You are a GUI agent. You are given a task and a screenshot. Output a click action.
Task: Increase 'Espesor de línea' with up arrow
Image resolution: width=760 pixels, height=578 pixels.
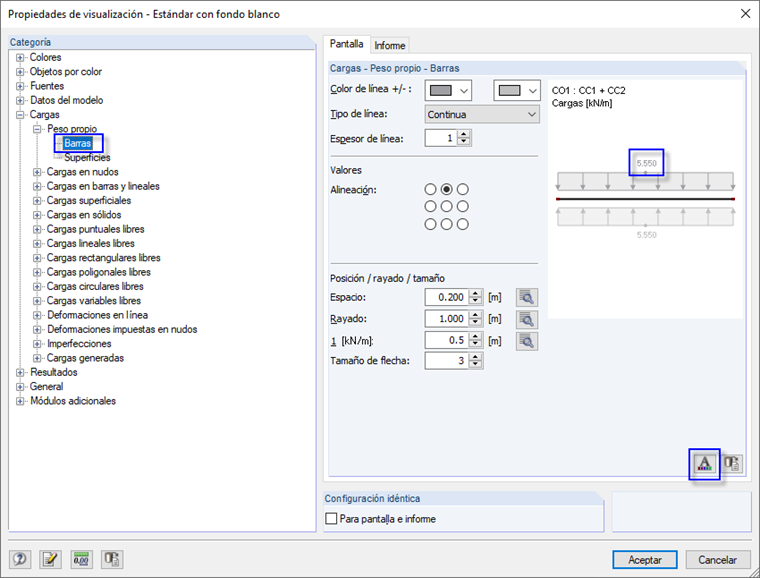tap(464, 134)
